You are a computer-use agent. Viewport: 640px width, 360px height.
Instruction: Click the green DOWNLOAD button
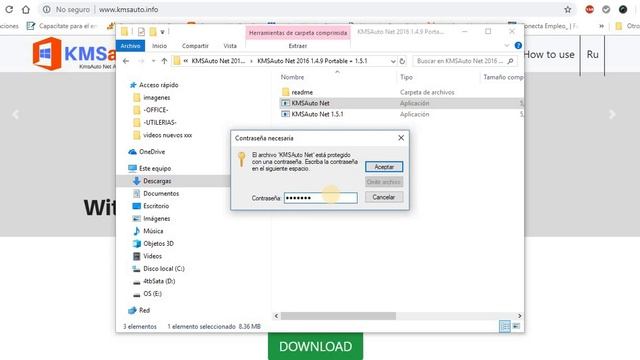316,347
